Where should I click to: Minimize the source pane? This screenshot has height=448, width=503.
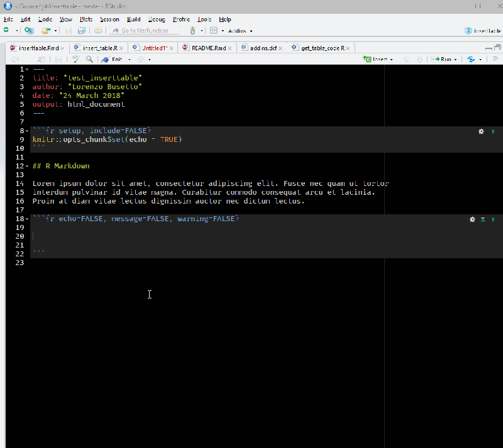click(489, 48)
